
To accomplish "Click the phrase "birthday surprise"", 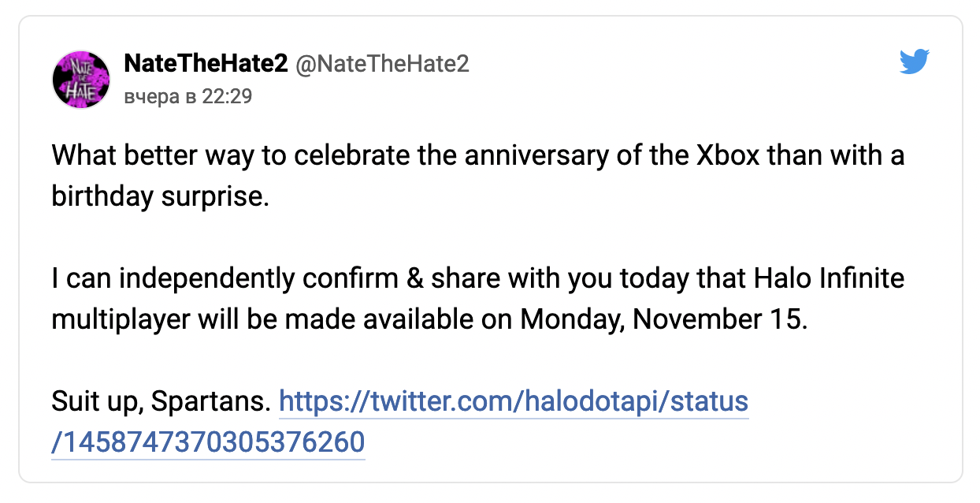I will pos(159,196).
